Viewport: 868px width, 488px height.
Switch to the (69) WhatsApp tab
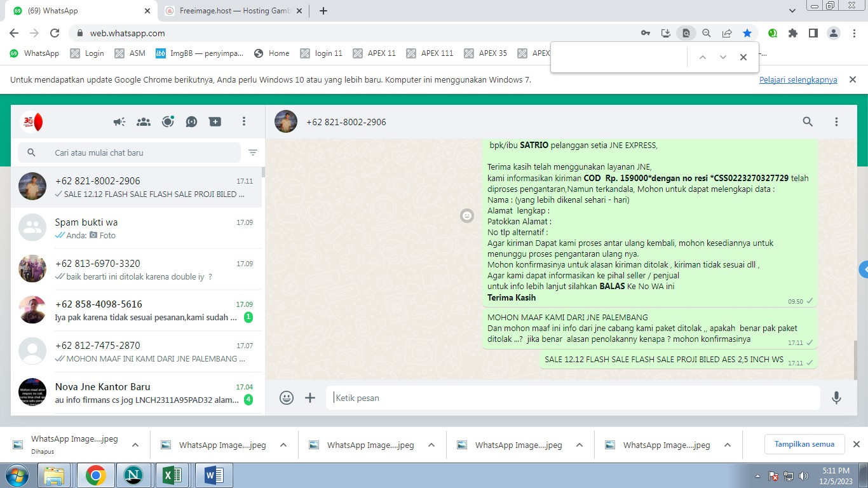[x=81, y=11]
